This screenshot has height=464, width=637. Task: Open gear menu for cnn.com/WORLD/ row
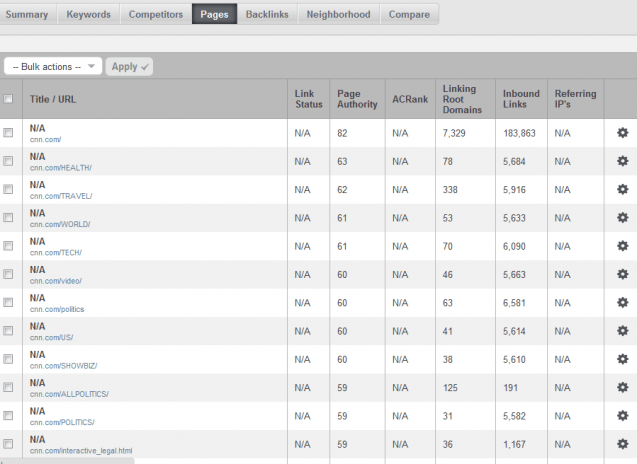pyautogui.click(x=622, y=218)
